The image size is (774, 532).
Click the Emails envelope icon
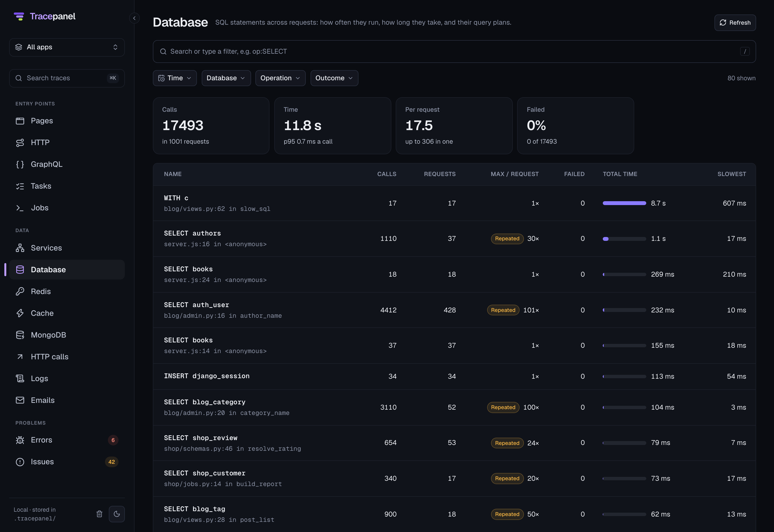click(20, 400)
